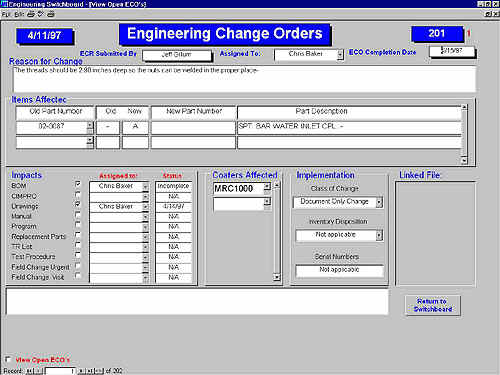This screenshot has width=500, height=375.
Task: Enable the View Open ECO's checkbox
Action: tap(8, 359)
